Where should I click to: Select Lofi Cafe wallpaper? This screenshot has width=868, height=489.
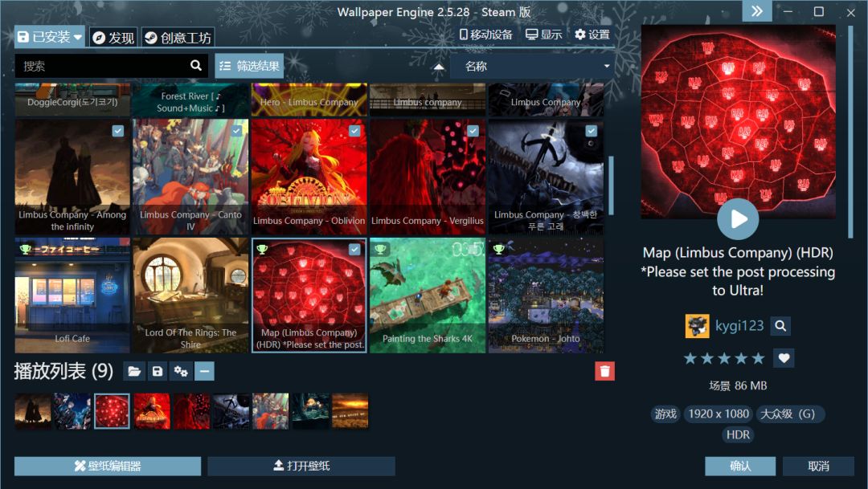[72, 295]
